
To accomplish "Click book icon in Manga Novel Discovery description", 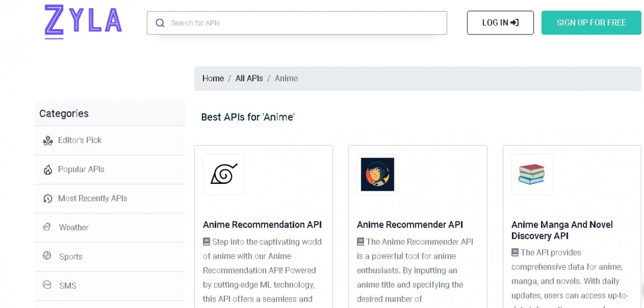I will [x=515, y=253].
